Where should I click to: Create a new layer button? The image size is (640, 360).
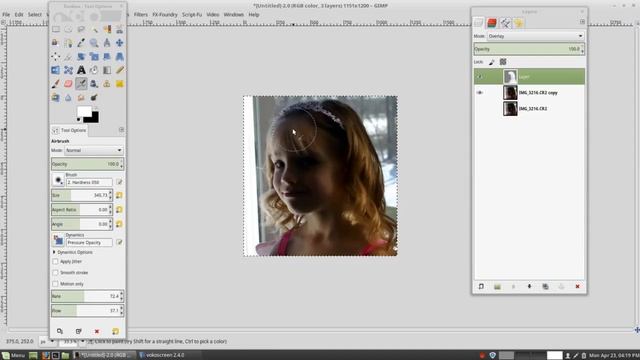pyautogui.click(x=481, y=287)
